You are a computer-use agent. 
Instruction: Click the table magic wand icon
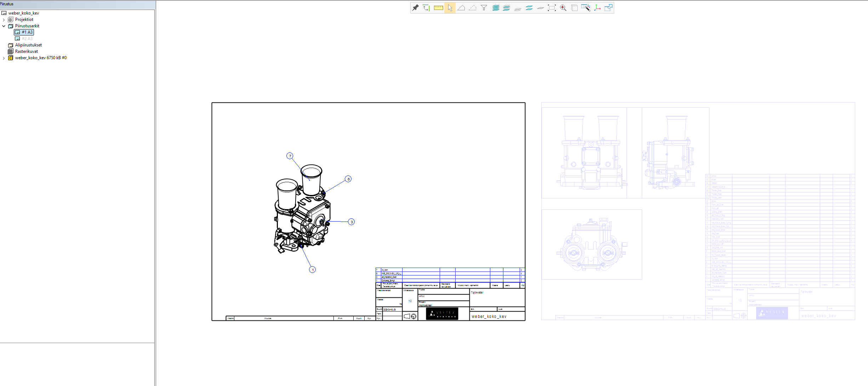coord(586,7)
